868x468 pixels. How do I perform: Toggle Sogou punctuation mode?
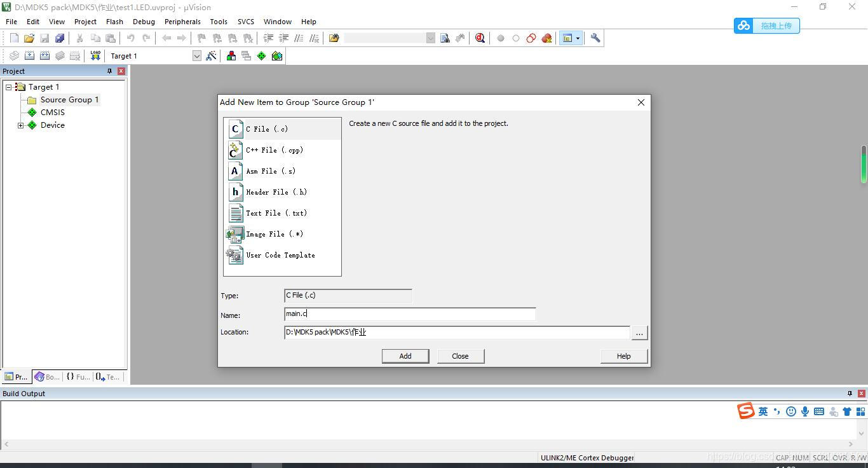pos(777,411)
